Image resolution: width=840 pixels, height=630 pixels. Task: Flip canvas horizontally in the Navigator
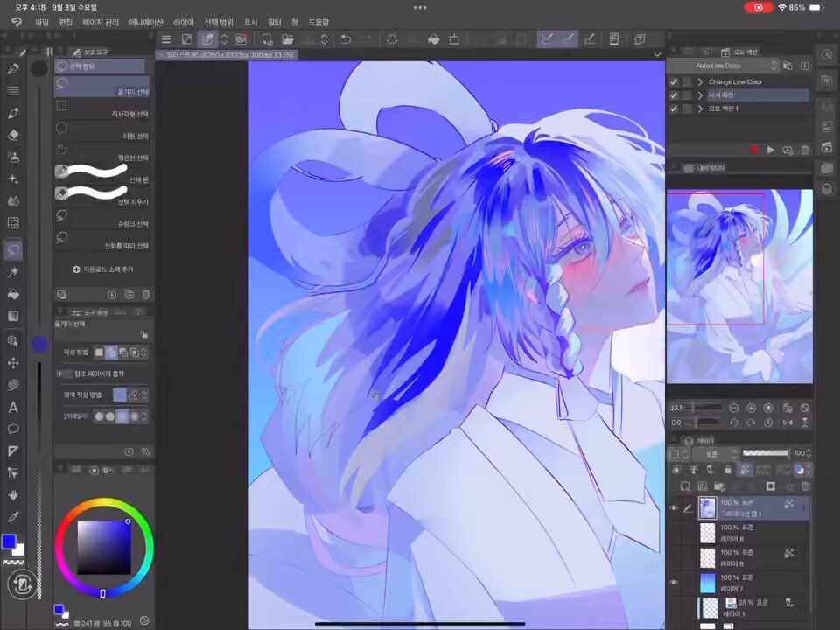tap(787, 423)
